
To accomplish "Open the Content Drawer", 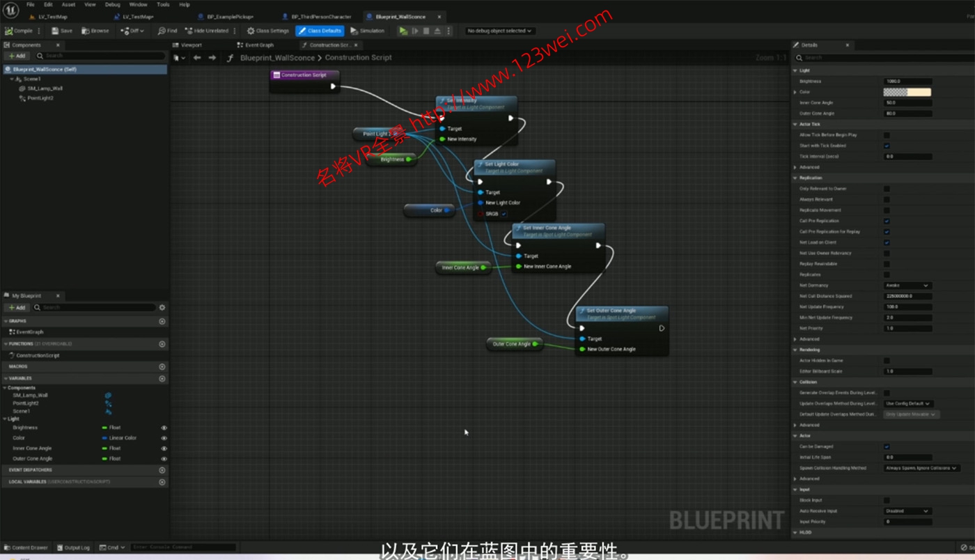I will (26, 547).
